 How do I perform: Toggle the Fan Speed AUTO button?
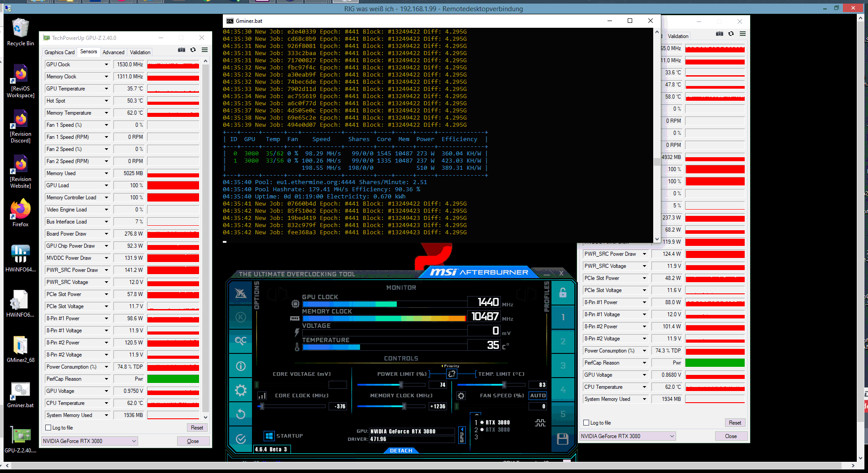(538, 396)
